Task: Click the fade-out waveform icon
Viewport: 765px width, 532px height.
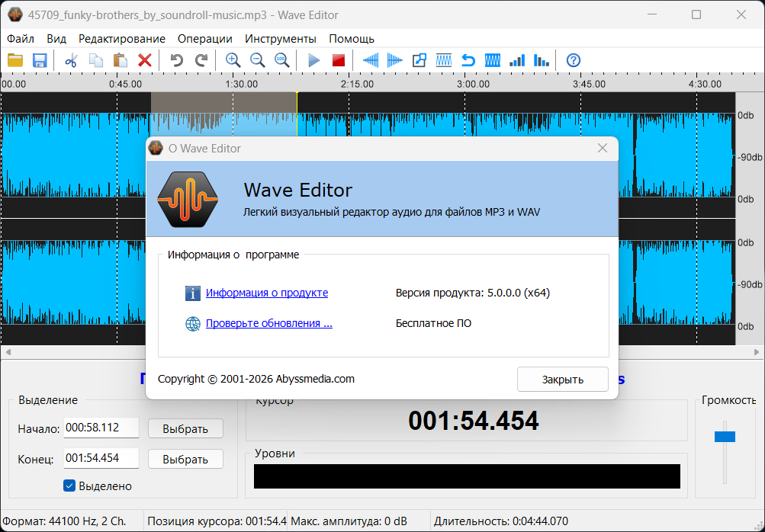Action: point(394,60)
